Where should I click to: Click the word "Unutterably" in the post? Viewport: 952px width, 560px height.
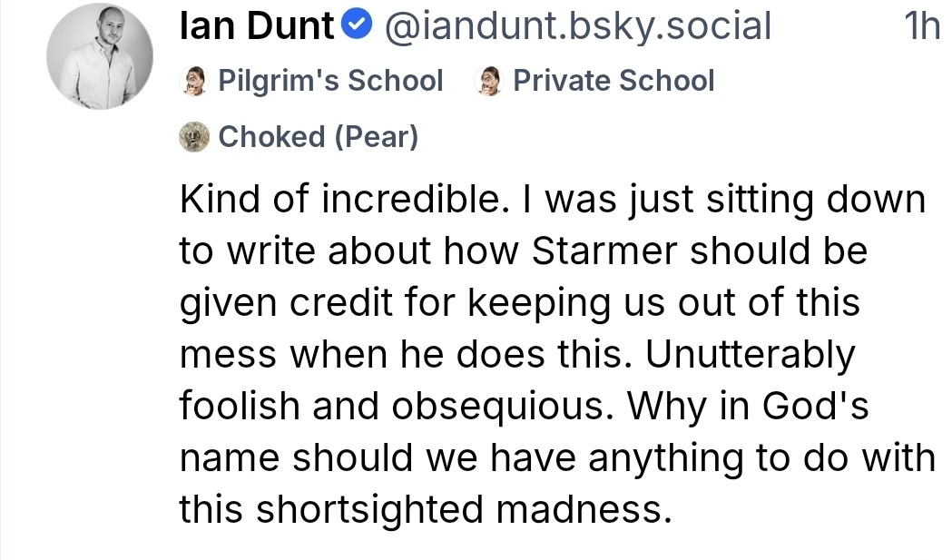point(751,355)
